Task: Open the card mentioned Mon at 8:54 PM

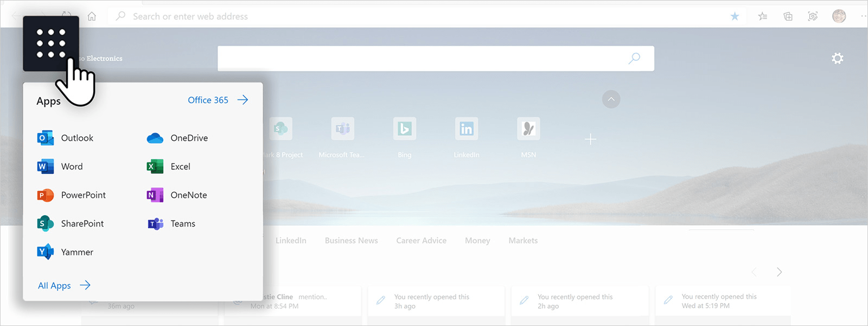Action: coord(293,301)
